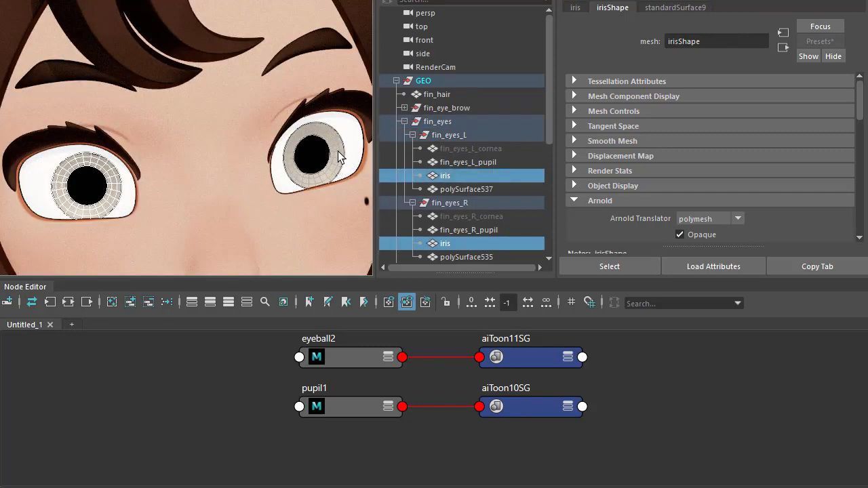
Task: Open the Arnold Translator dropdown
Action: pos(738,218)
